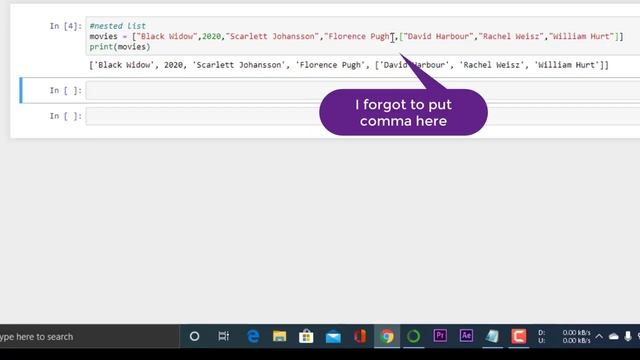
Task: Open Camtasia recorder on taskbar
Action: pos(519,336)
